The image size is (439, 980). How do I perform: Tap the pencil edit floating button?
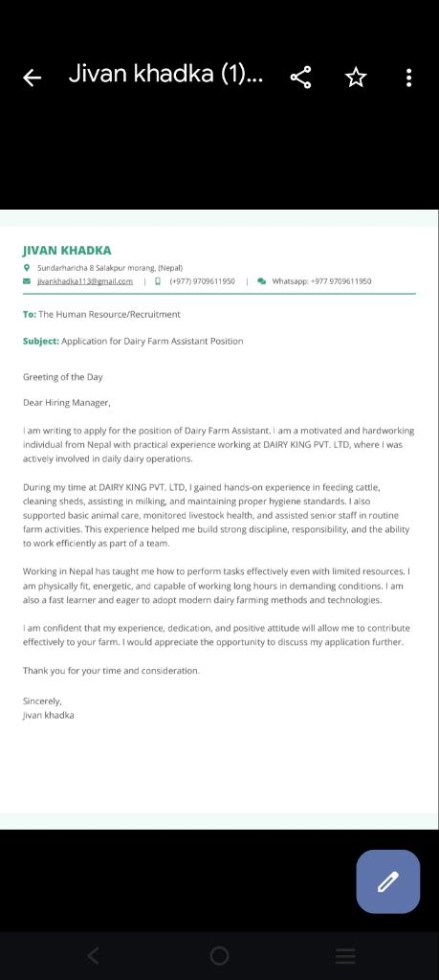387,881
